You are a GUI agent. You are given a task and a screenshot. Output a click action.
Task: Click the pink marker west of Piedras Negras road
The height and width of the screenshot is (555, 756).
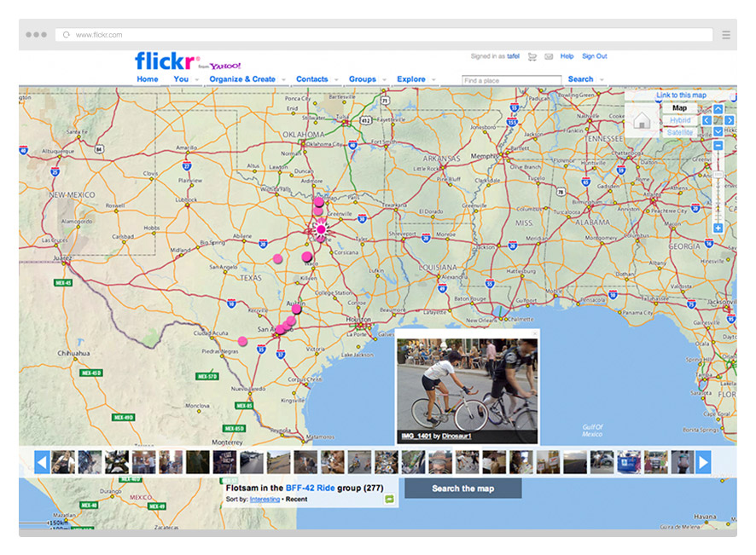pyautogui.click(x=242, y=341)
